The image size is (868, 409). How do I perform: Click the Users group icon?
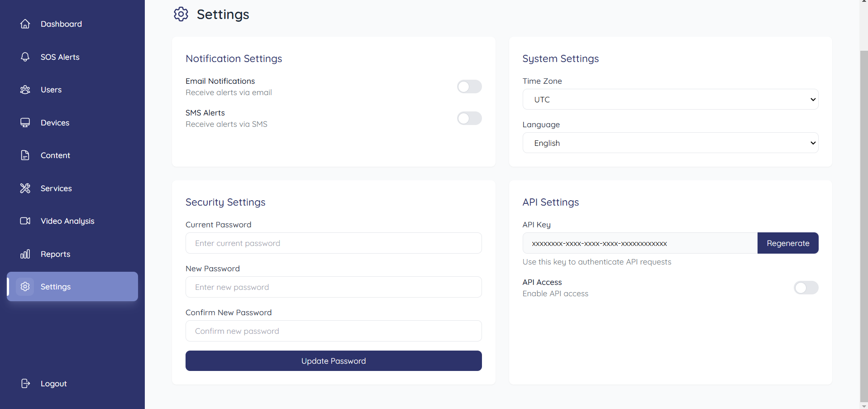coord(25,90)
